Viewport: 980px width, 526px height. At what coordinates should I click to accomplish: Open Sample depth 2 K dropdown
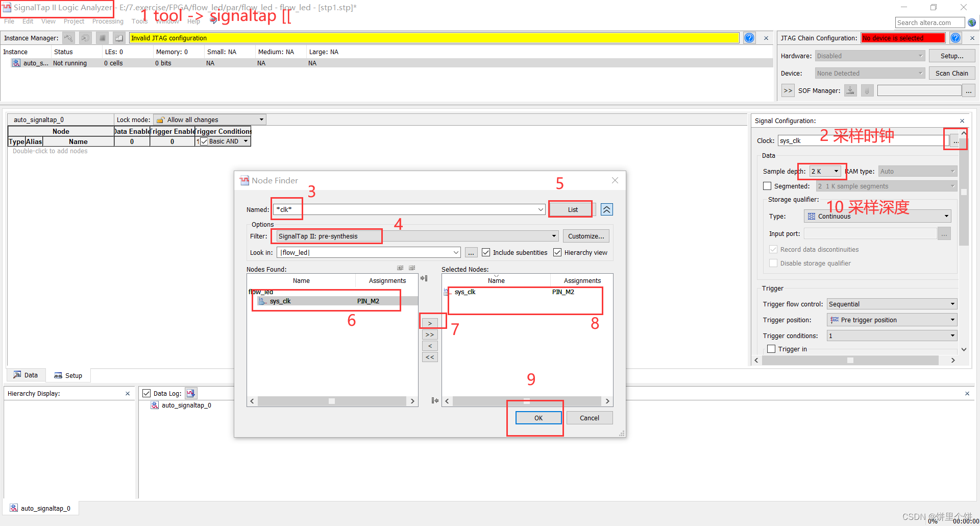pos(825,171)
